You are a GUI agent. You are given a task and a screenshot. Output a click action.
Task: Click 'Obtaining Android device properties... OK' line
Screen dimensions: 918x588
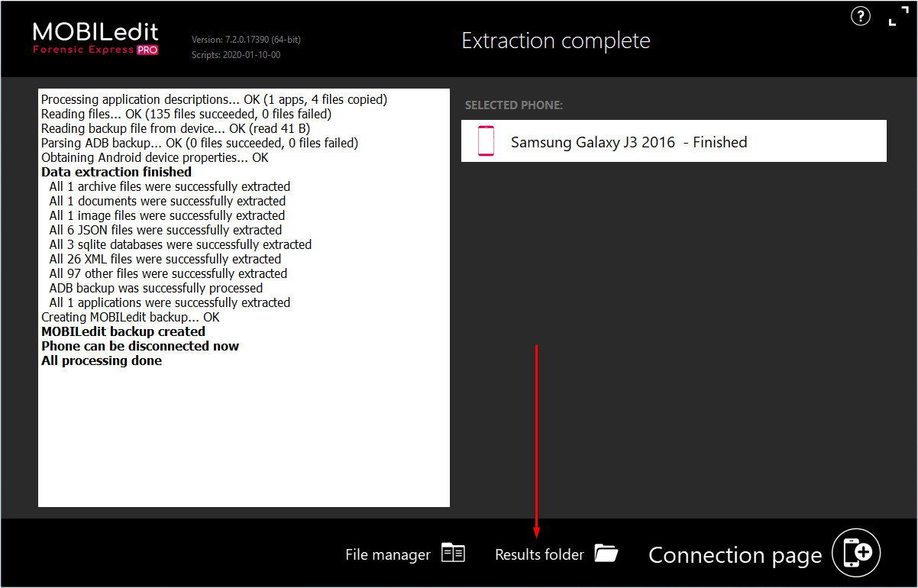[155, 157]
